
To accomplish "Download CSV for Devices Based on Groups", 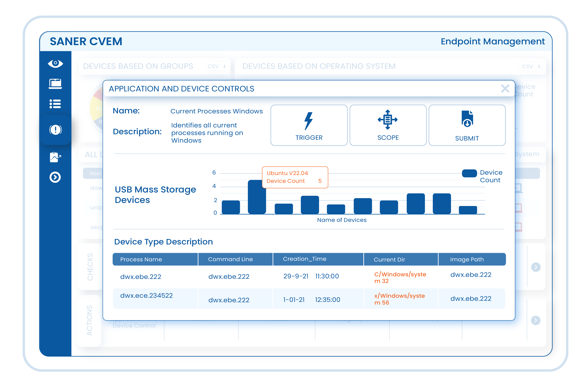I will (x=217, y=66).
